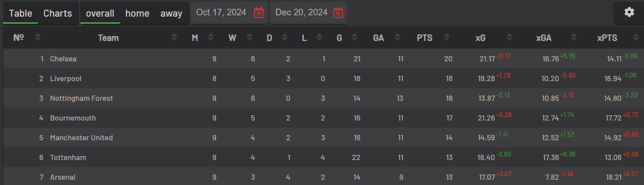Switch to the Charts tab

(58, 14)
